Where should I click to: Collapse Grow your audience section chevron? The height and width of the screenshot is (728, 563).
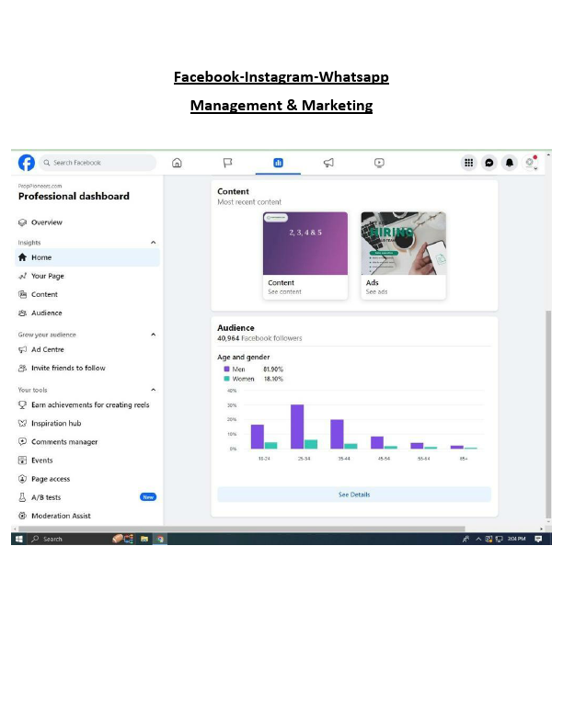154,335
